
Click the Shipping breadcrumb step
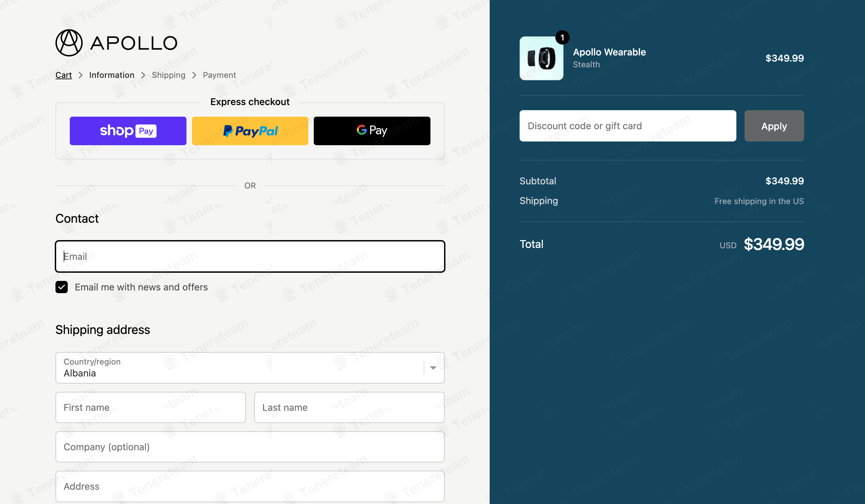[x=168, y=75]
